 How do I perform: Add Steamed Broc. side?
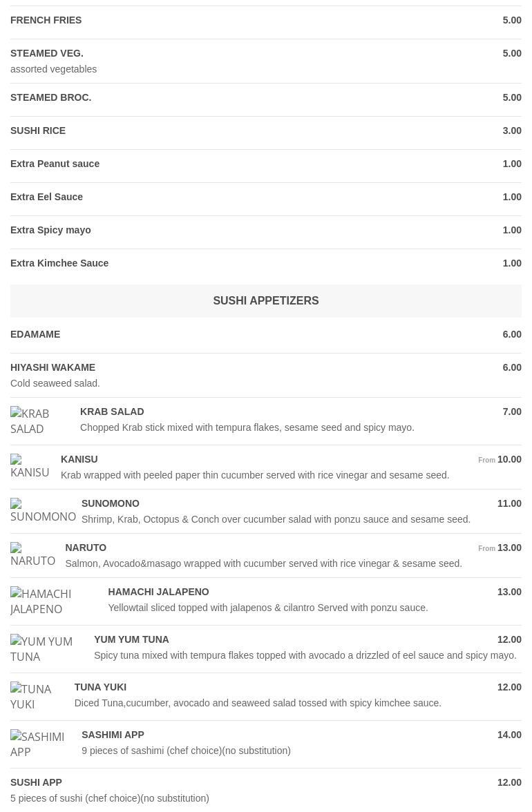tap(51, 98)
